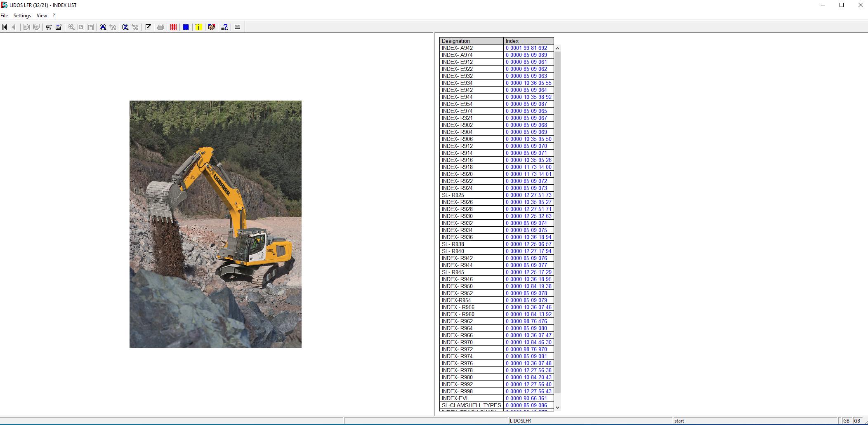This screenshot has width=868, height=425.
Task: Open the ? help menu
Action: click(54, 16)
